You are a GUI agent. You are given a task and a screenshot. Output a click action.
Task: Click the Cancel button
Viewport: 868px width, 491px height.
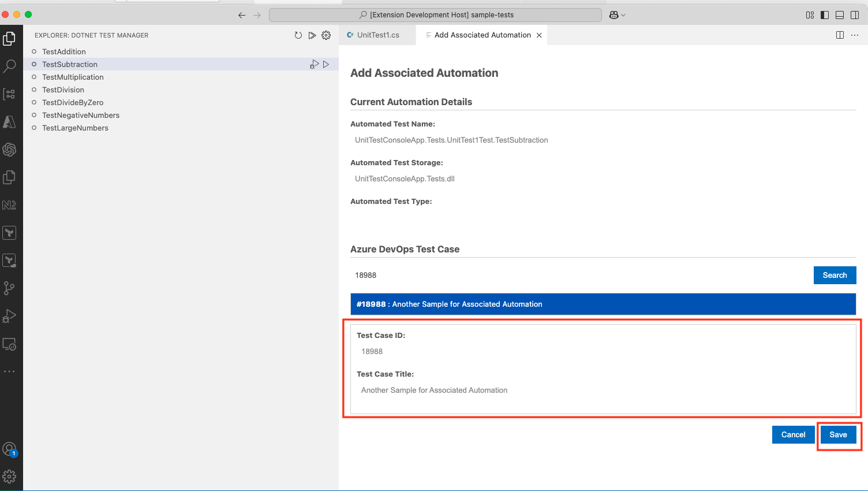793,434
